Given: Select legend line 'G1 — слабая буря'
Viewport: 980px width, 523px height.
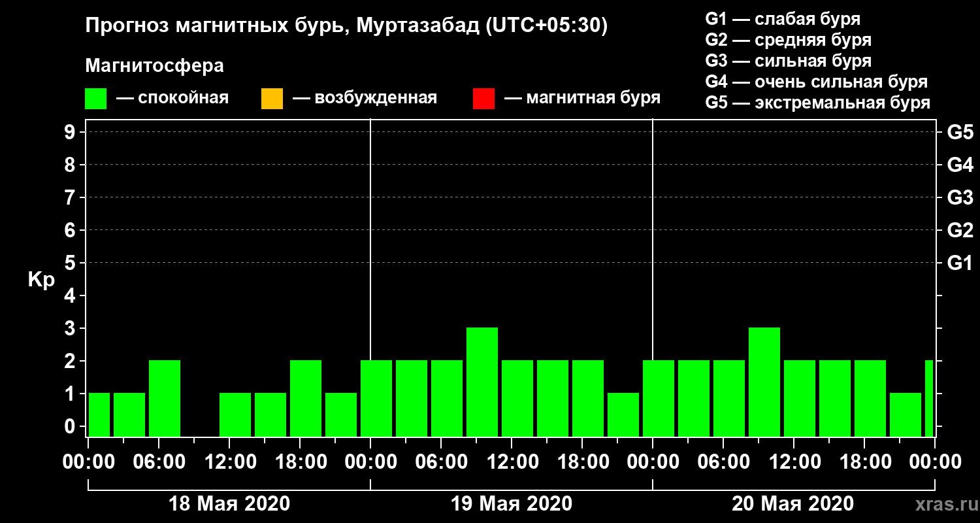Looking at the screenshot, I should 783,19.
